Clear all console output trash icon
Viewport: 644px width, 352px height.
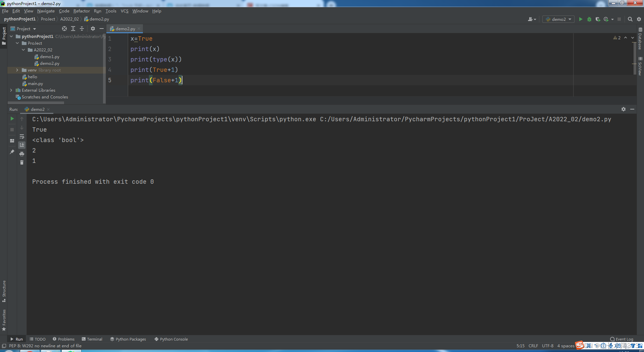coord(22,163)
